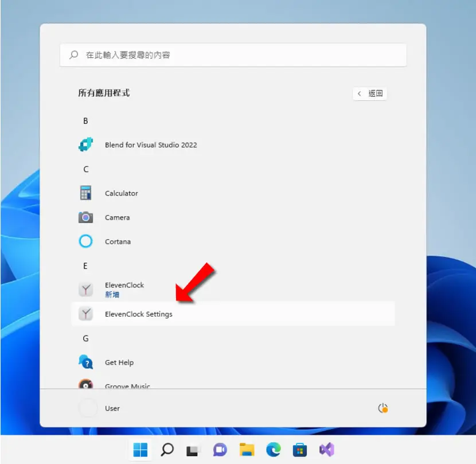Open ElevenClock Settings entry
The image size is (476, 464).
click(x=233, y=314)
